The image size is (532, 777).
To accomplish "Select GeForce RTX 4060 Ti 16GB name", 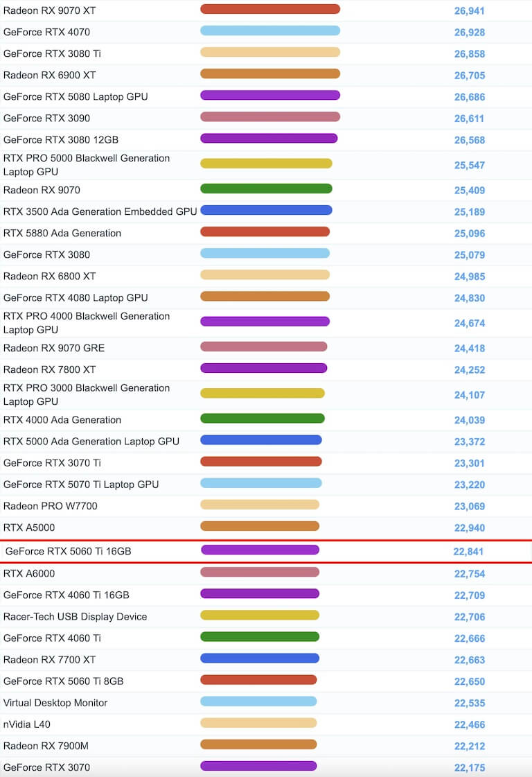I will tap(66, 595).
